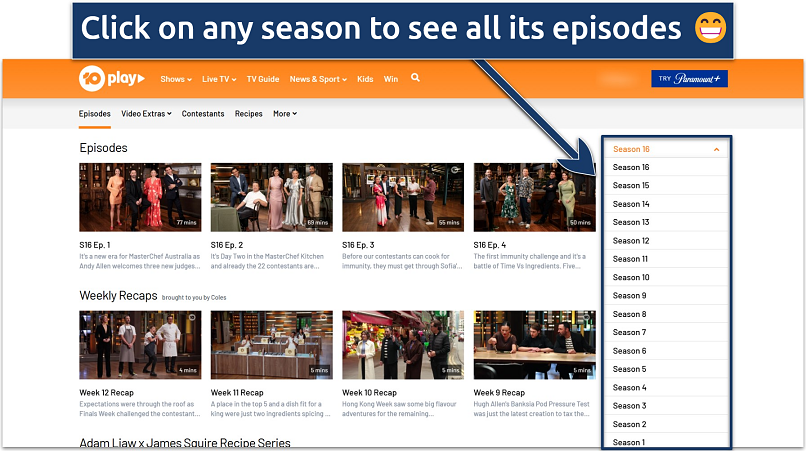Choose Season 11 option

[x=666, y=259]
